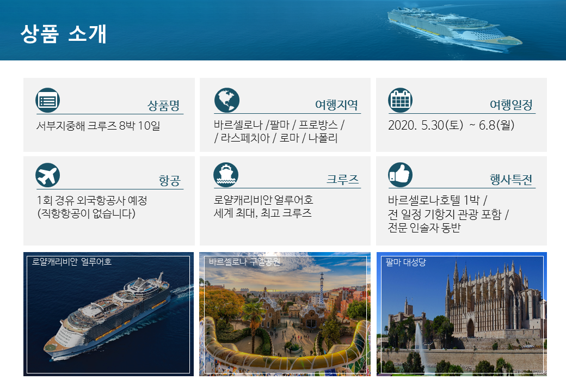This screenshot has height=392, width=566.
Task: Click text 로얄캐리비안 얼루어호 in cruise card
Action: point(263,200)
